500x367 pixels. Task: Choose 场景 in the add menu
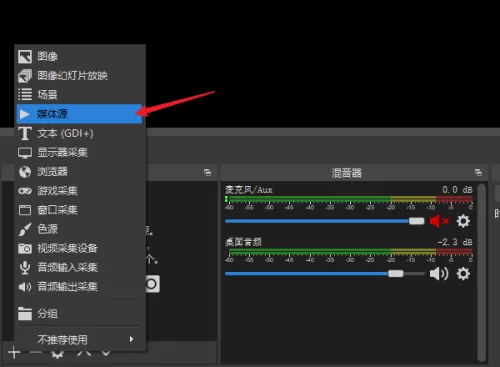[80, 95]
